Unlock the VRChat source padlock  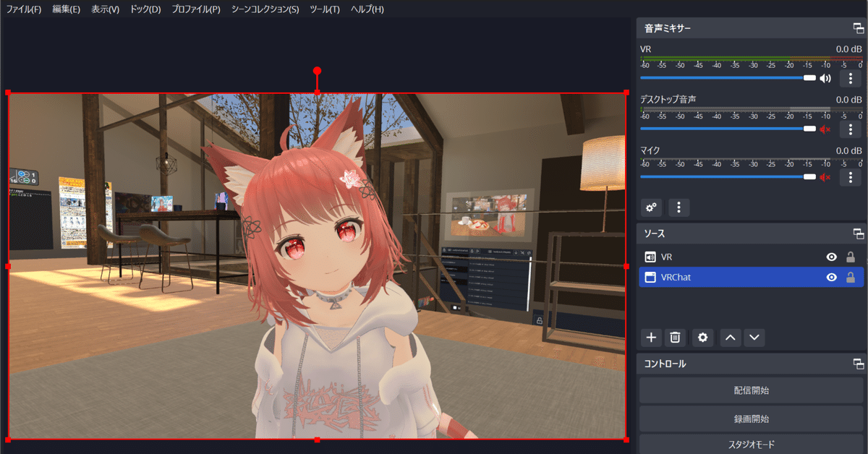[x=849, y=277]
